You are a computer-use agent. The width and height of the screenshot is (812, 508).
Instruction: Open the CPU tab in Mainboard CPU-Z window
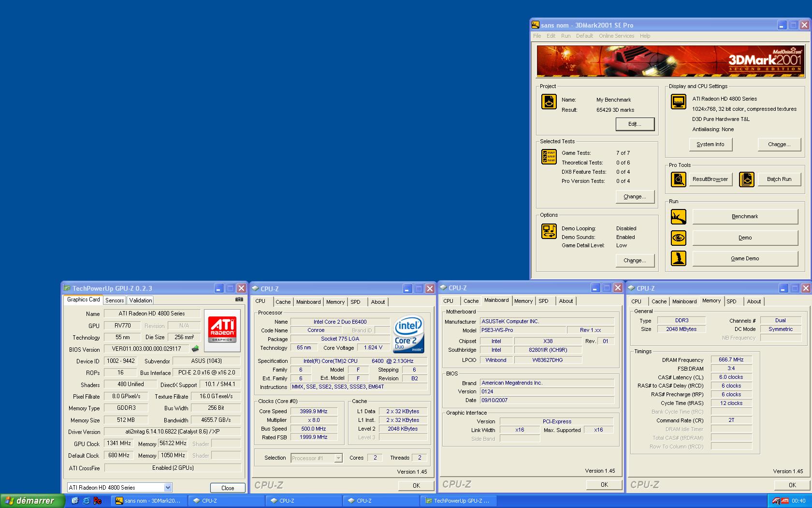pos(449,301)
